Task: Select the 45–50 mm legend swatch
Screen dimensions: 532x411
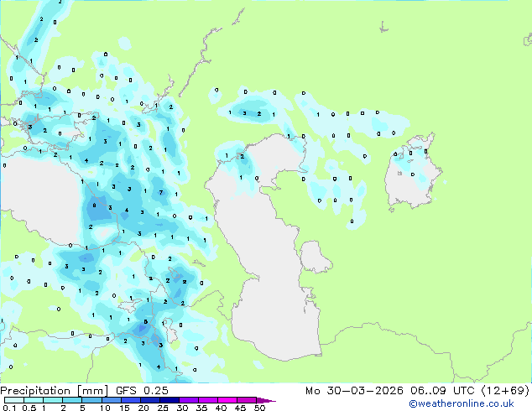Action: click(247, 400)
